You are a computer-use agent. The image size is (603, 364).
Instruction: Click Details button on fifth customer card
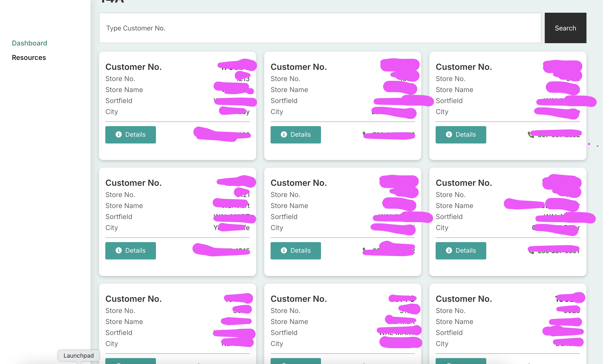tap(296, 250)
